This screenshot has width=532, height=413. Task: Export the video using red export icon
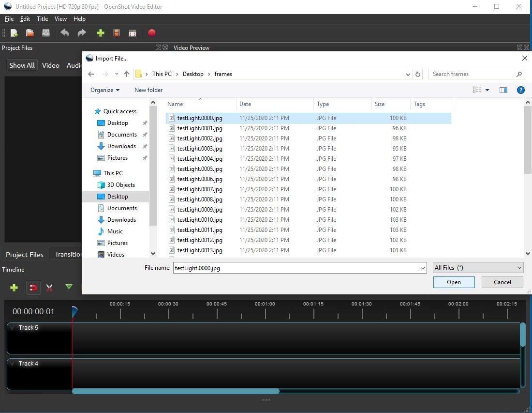point(152,33)
